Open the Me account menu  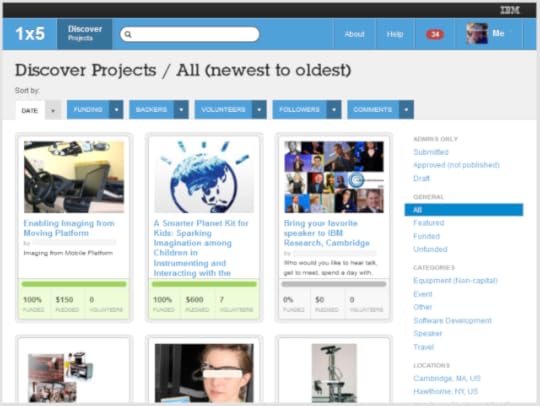[x=498, y=33]
